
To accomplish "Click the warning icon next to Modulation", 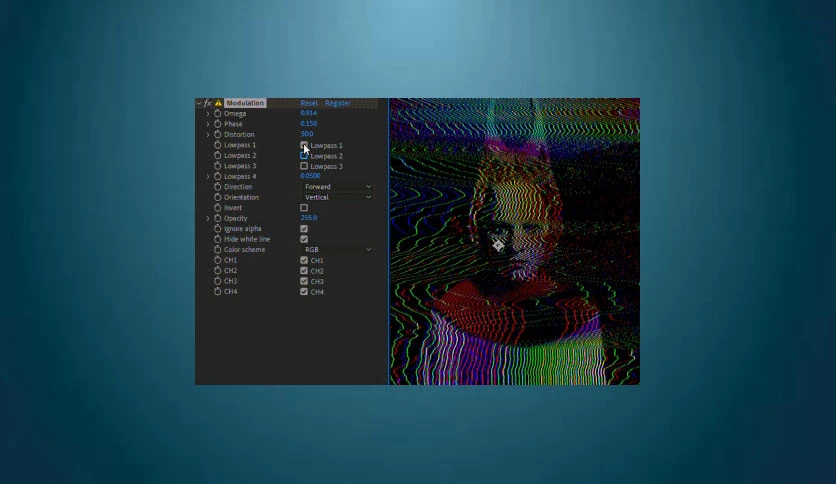I will pyautogui.click(x=218, y=103).
